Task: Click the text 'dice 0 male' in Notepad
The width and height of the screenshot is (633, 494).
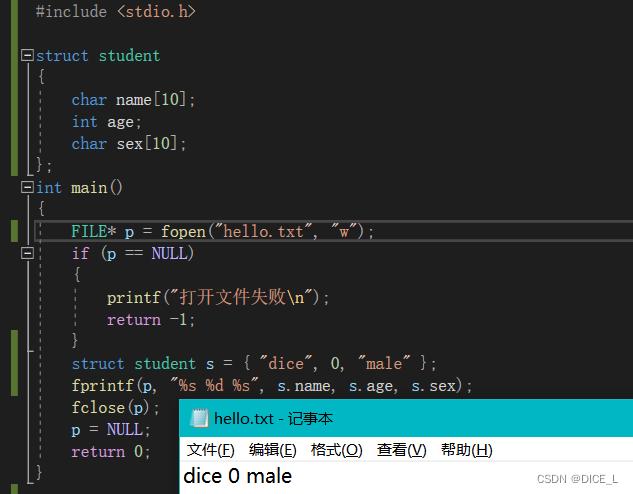Action: click(x=237, y=476)
